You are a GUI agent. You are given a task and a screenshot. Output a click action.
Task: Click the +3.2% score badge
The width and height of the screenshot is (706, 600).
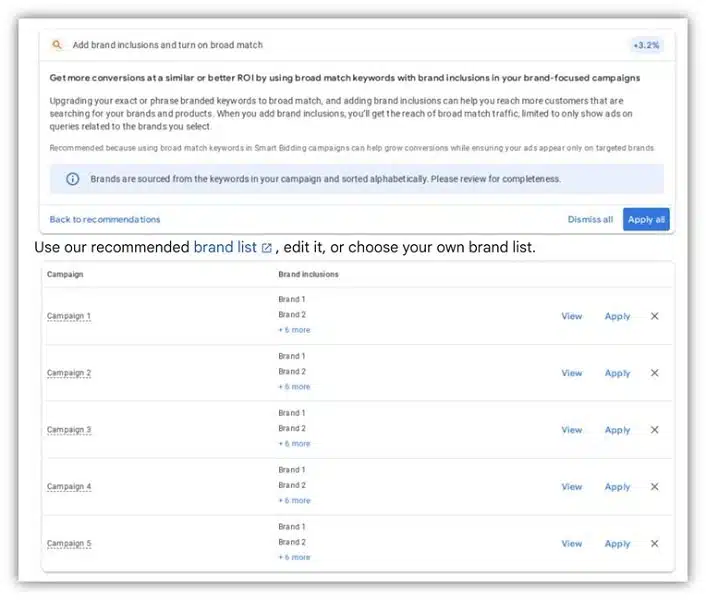click(x=646, y=45)
